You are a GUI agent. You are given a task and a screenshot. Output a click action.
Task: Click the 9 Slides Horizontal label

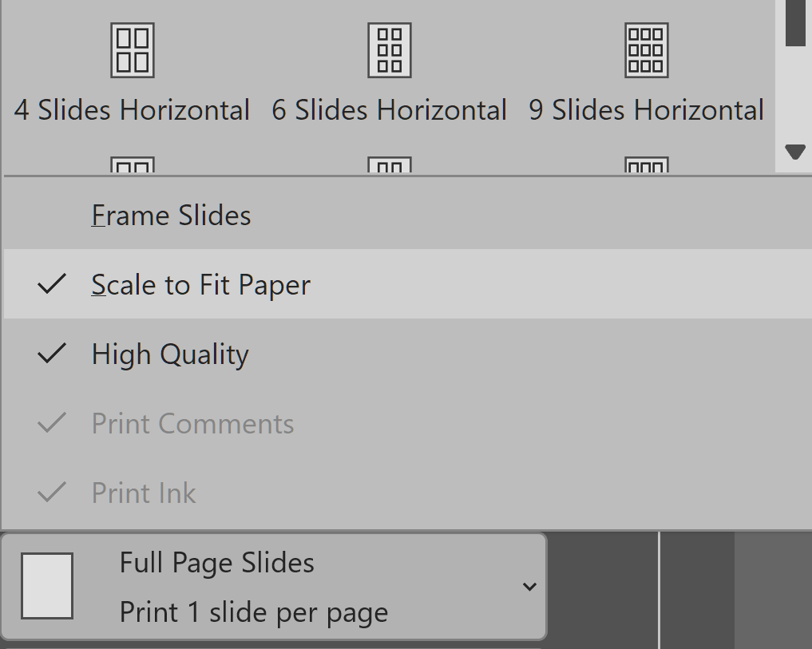[x=646, y=110]
